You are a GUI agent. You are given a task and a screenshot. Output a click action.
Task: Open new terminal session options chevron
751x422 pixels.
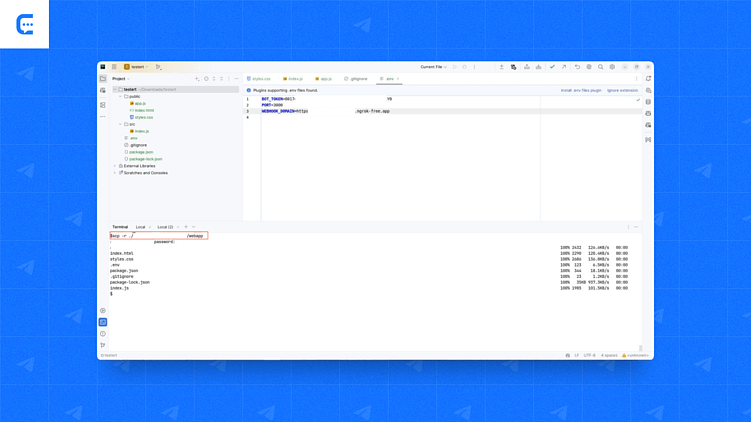(193, 227)
